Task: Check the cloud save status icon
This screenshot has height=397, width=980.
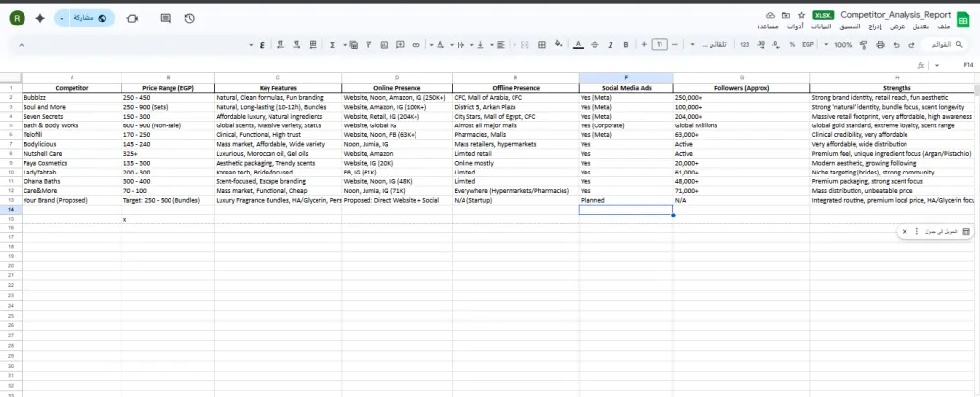Action: tap(770, 15)
